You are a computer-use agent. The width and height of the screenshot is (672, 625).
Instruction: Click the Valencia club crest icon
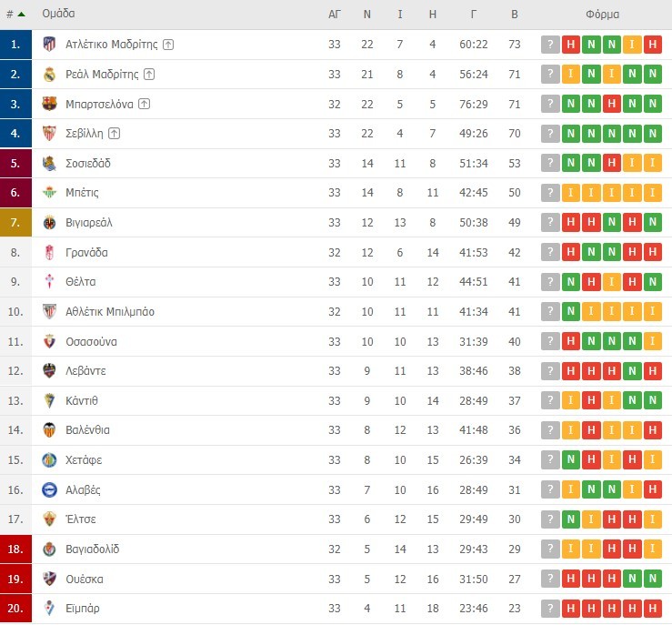click(49, 430)
